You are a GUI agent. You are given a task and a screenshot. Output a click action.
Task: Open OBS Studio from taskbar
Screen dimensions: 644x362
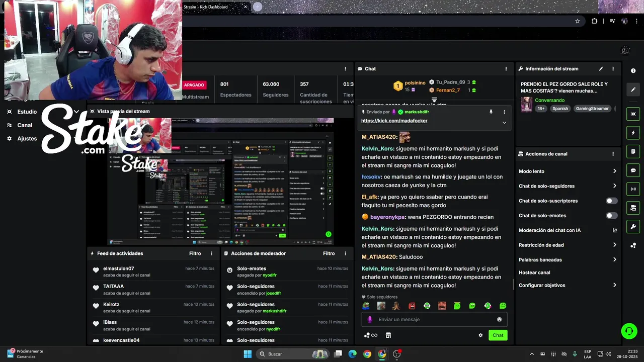pos(397,354)
